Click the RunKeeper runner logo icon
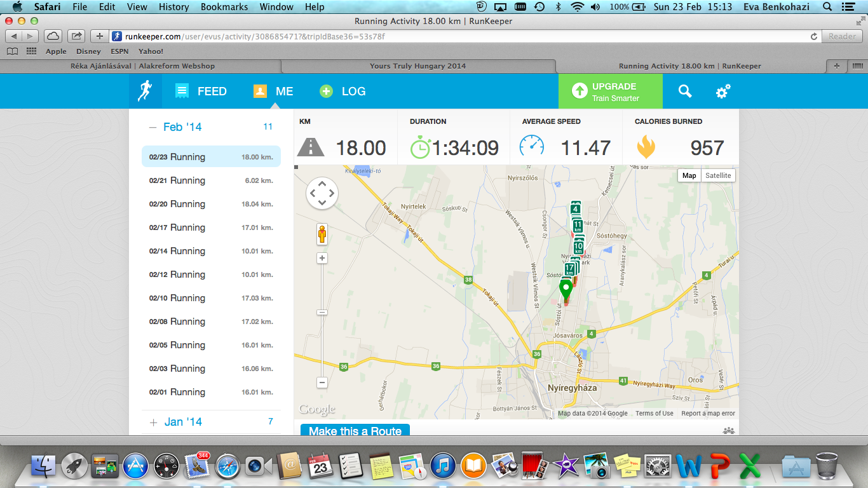868x488 pixels. [145, 91]
